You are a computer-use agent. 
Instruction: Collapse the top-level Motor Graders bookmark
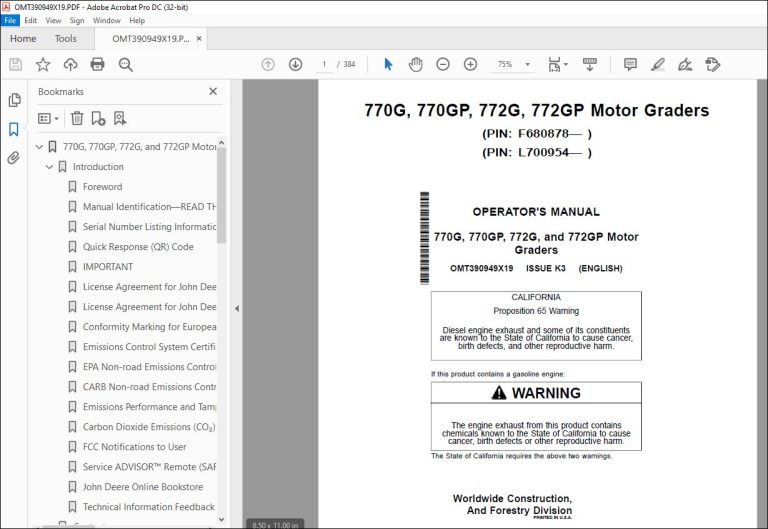[x=40, y=146]
